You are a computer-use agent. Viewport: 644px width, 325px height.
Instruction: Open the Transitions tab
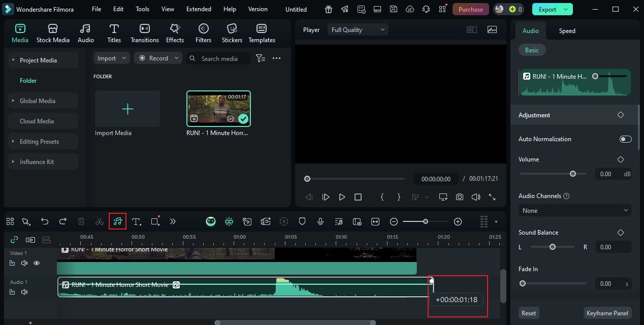pyautogui.click(x=145, y=34)
